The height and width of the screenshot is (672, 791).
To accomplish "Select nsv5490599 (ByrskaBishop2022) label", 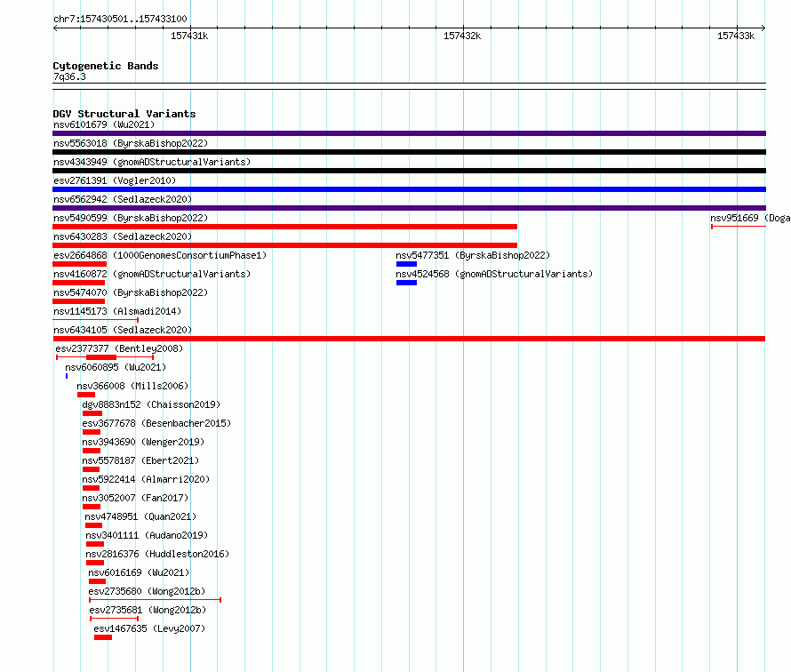I will coord(131,218).
